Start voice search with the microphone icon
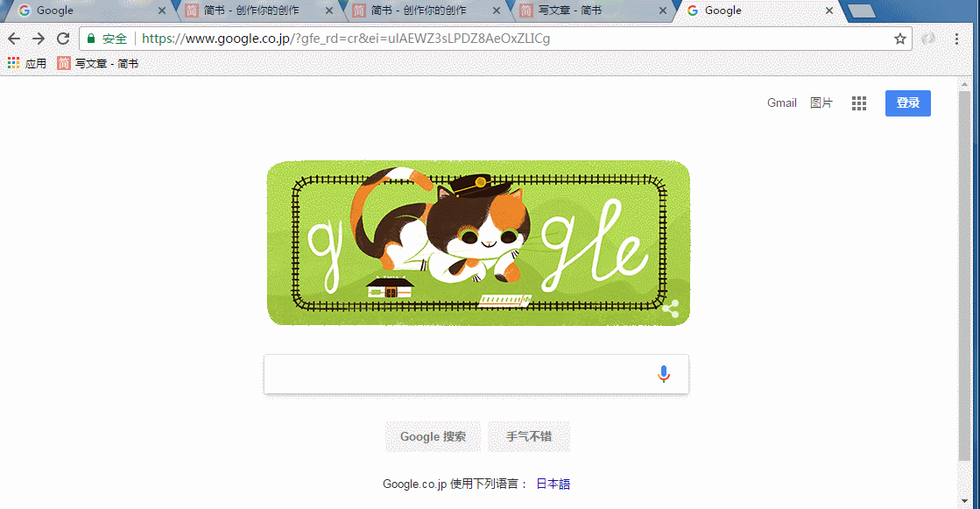Viewport: 980px width, 509px height. [664, 374]
